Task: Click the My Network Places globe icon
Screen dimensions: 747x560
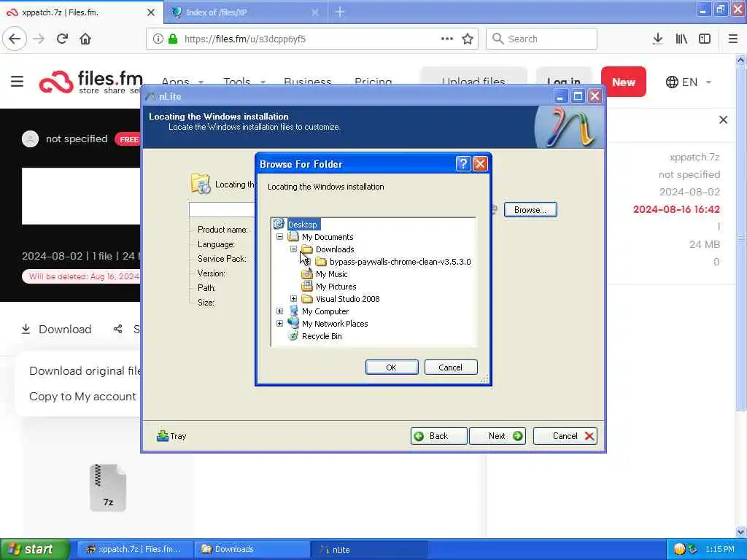Action: click(293, 323)
